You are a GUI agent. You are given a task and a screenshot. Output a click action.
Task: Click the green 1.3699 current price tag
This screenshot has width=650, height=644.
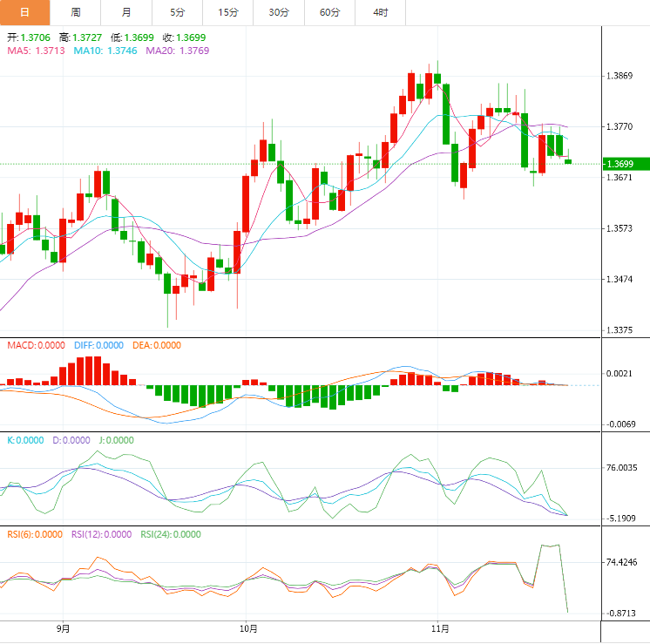[625, 164]
